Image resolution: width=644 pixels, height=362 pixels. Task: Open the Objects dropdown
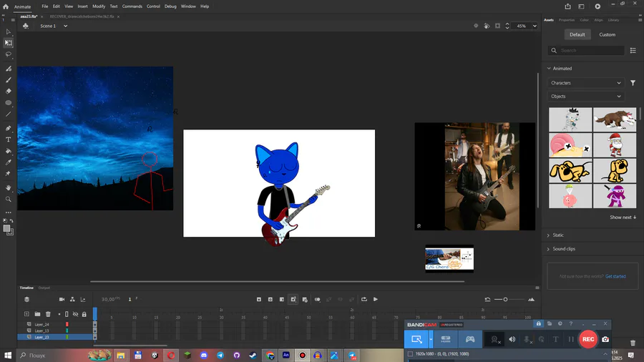click(585, 96)
